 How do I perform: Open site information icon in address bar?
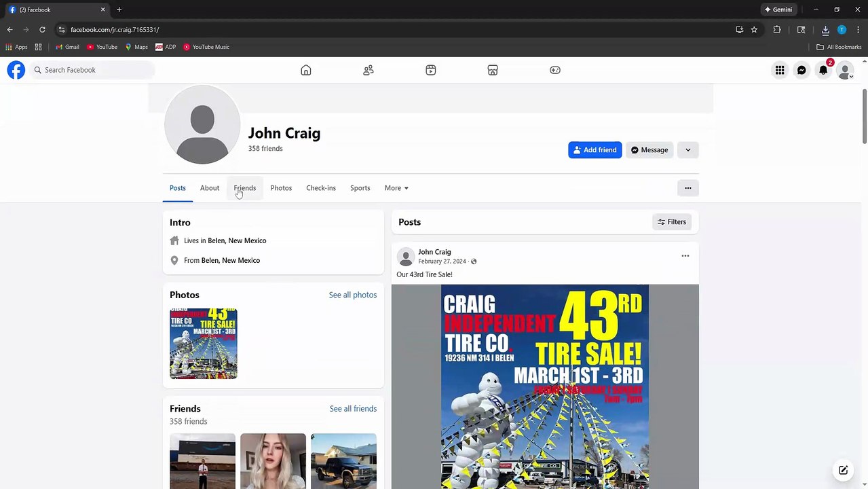[62, 30]
